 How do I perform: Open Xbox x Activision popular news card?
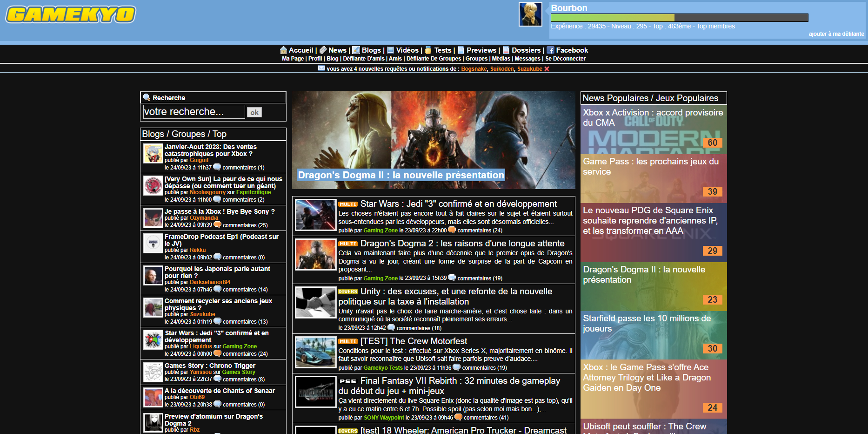click(654, 129)
